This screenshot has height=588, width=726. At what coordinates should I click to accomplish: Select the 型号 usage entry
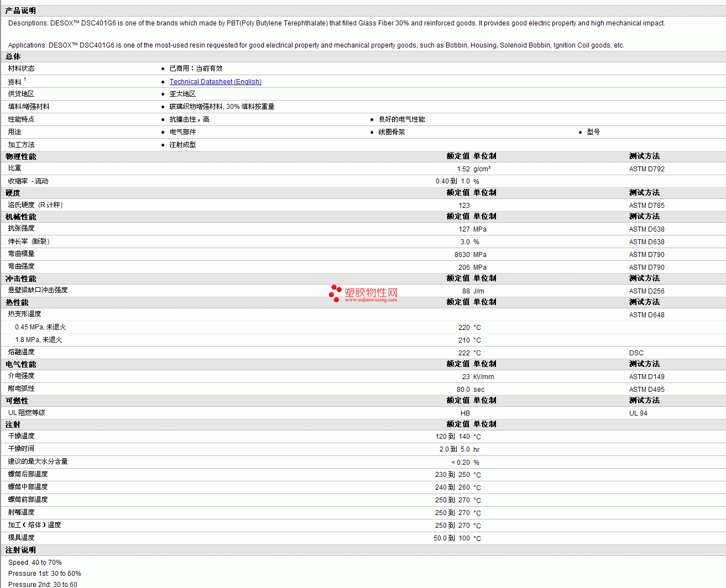click(593, 132)
